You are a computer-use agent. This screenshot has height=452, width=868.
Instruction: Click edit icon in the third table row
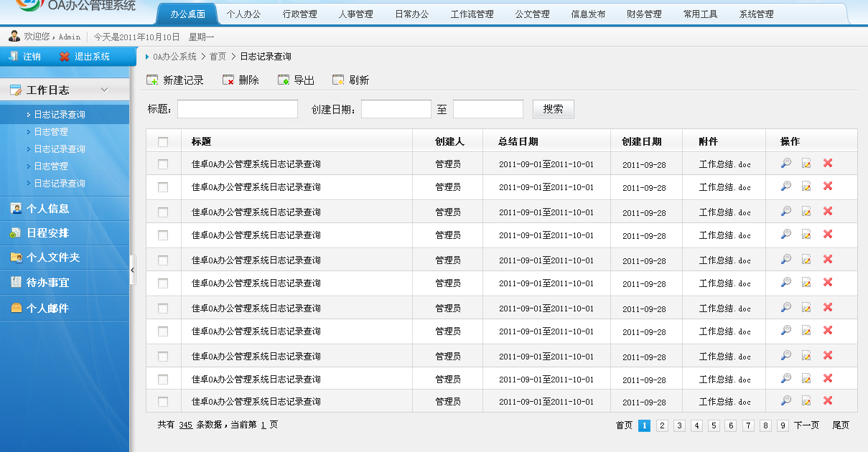pos(806,212)
